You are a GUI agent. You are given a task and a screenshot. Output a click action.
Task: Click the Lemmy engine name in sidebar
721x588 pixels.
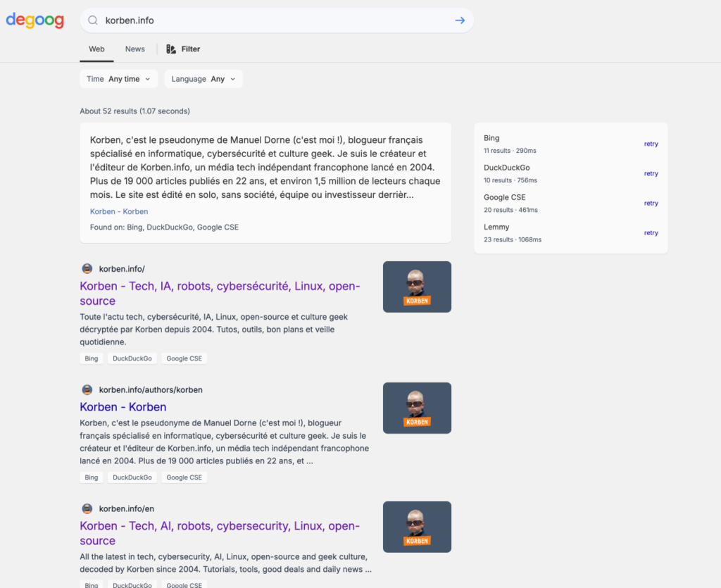pyautogui.click(x=496, y=227)
